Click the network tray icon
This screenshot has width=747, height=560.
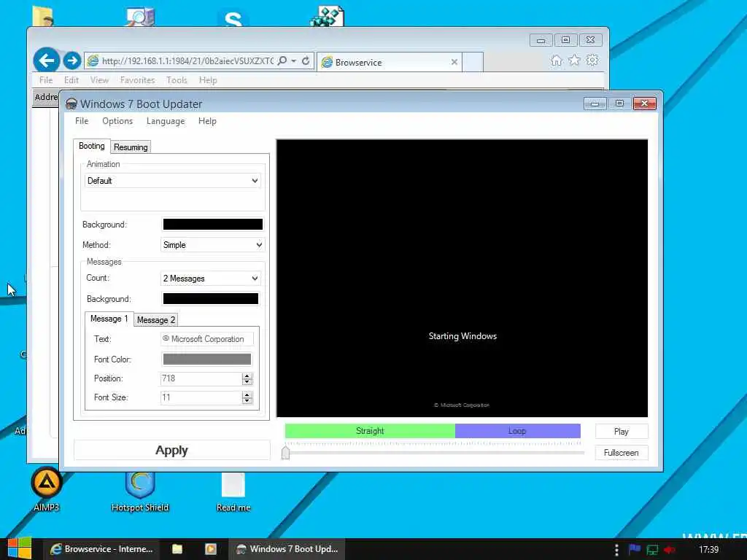[651, 550]
